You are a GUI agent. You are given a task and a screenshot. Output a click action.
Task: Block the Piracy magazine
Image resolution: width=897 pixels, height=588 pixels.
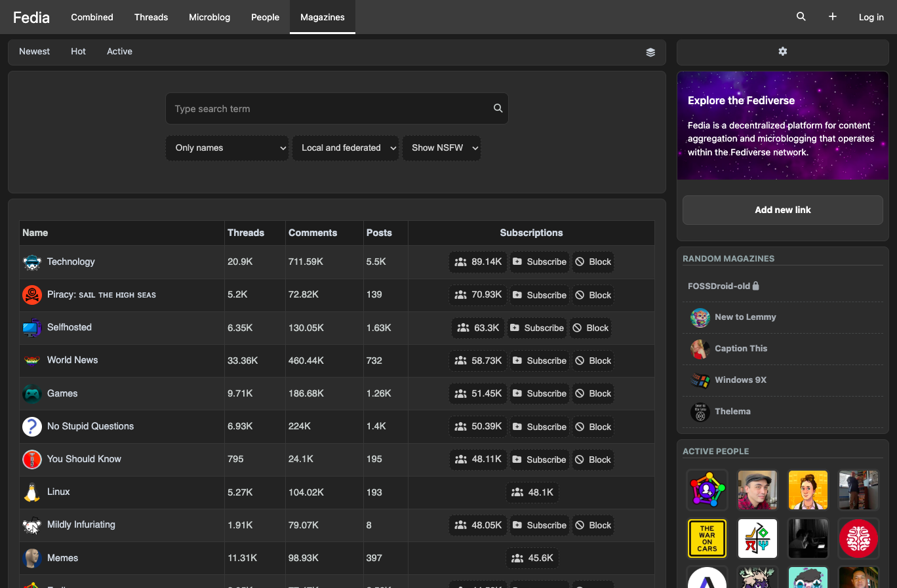[593, 295]
